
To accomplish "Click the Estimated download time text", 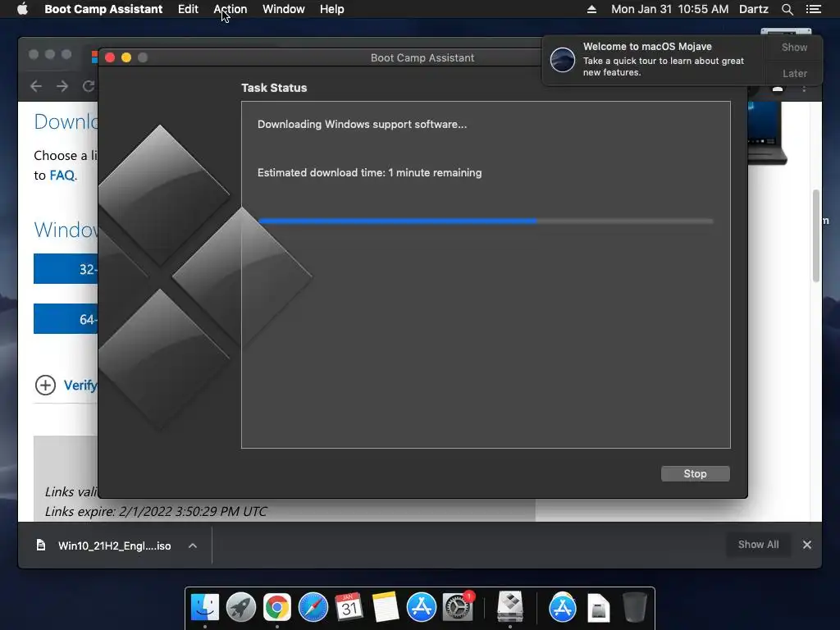I will (x=370, y=172).
